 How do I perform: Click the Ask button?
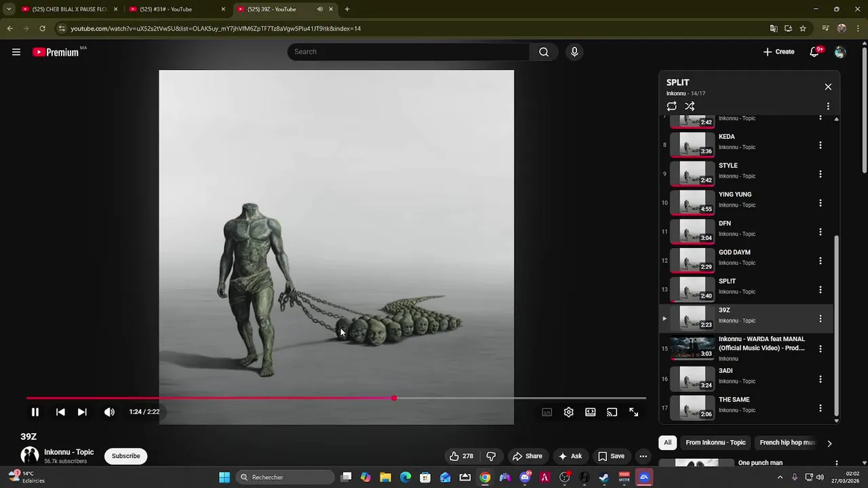(570, 456)
